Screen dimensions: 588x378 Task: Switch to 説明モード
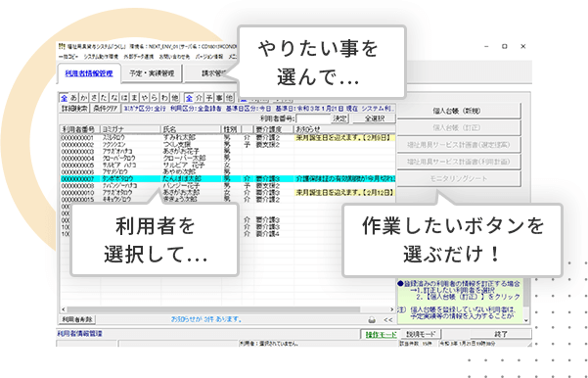pyautogui.click(x=421, y=334)
